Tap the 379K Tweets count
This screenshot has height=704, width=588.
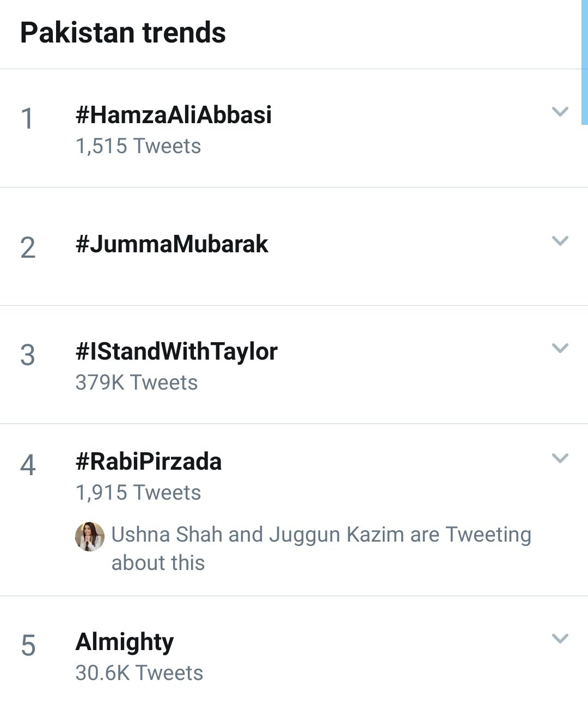point(137,383)
